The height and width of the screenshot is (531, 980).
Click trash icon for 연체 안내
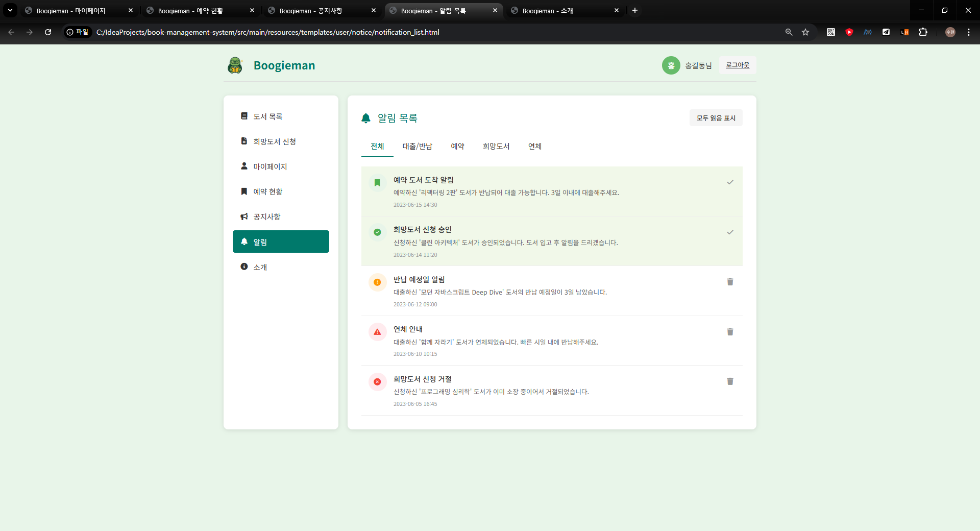pos(730,332)
